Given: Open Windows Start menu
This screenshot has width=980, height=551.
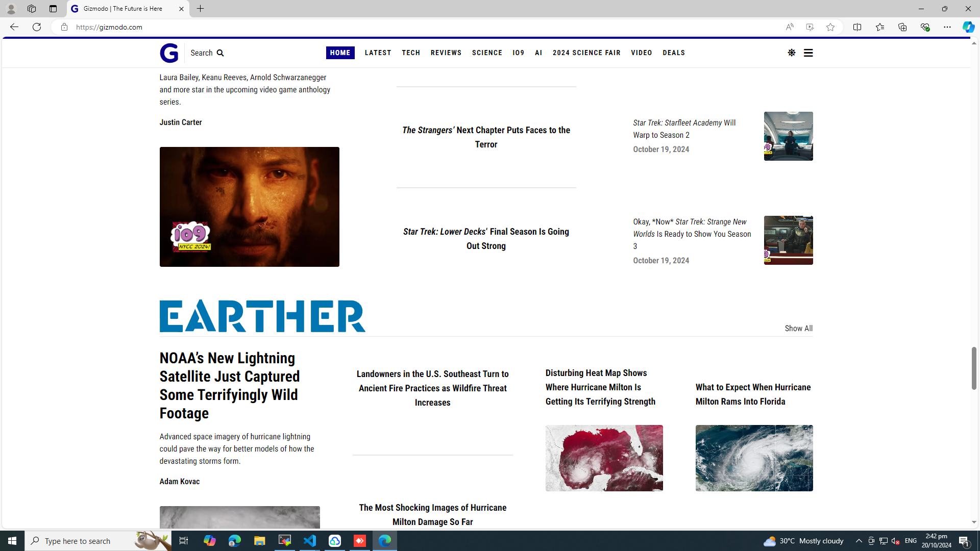Looking at the screenshot, I should click(x=12, y=541).
